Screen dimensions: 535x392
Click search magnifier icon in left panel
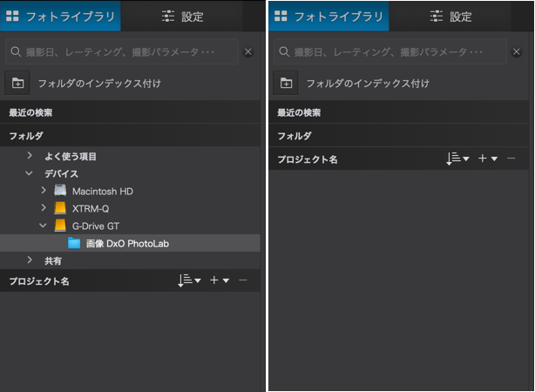point(16,52)
